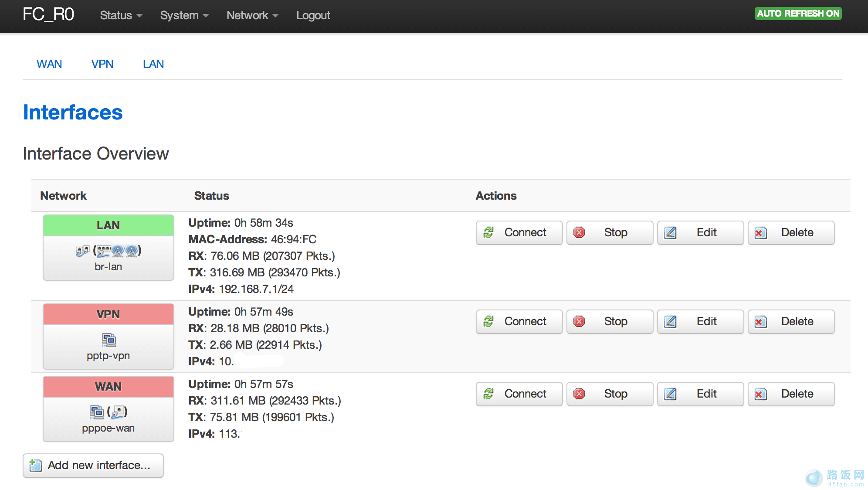Expand the System dropdown menu
Image resolution: width=868 pixels, height=490 pixels.
[x=184, y=15]
